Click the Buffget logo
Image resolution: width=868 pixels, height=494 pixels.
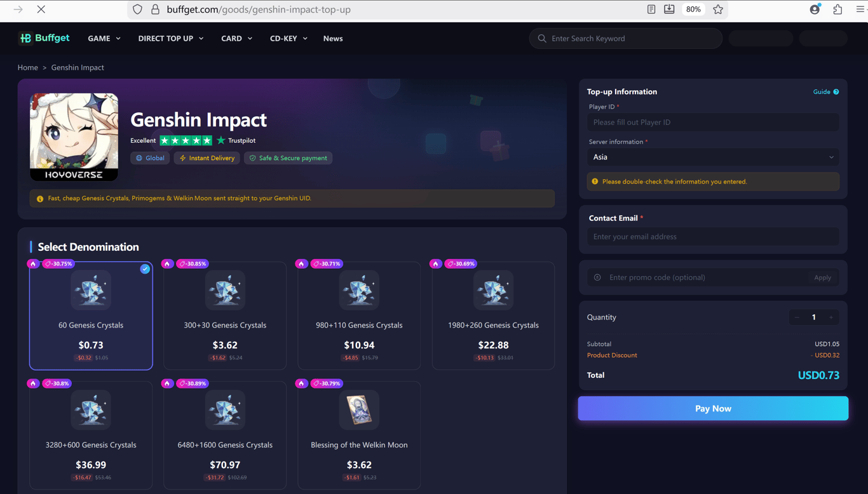pyautogui.click(x=44, y=38)
